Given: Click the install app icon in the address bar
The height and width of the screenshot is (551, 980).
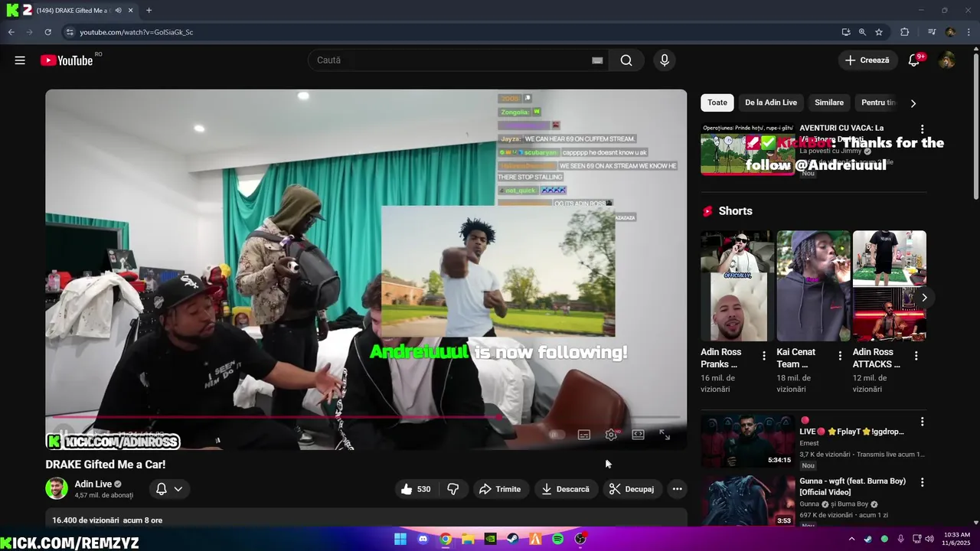Looking at the screenshot, I should point(845,32).
